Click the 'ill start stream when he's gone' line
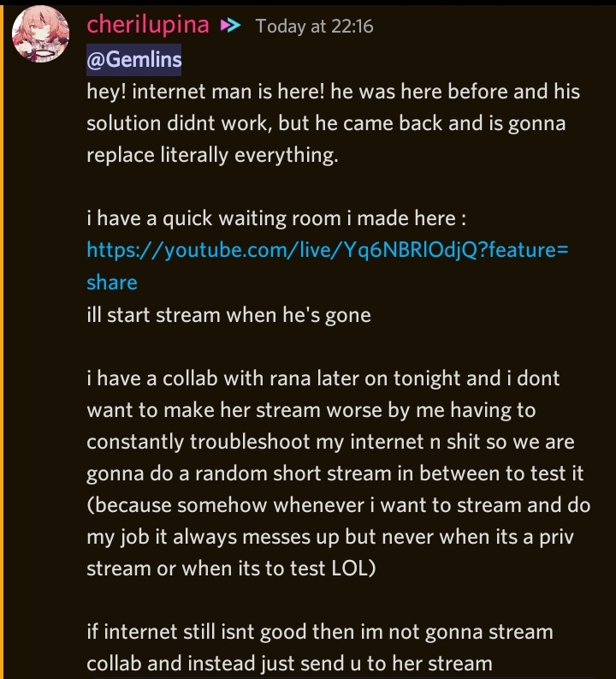 click(228, 315)
